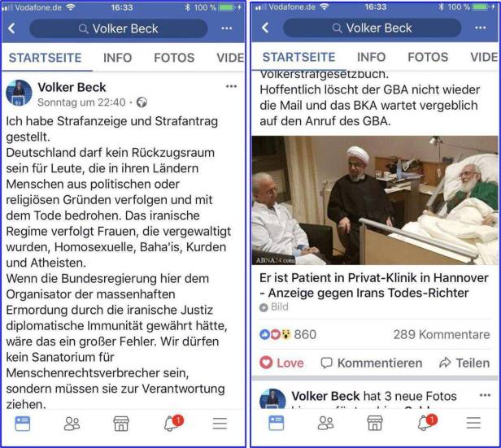This screenshot has height=448, width=501.
Task: Open the 289 Kommentare link
Action: pos(442,334)
